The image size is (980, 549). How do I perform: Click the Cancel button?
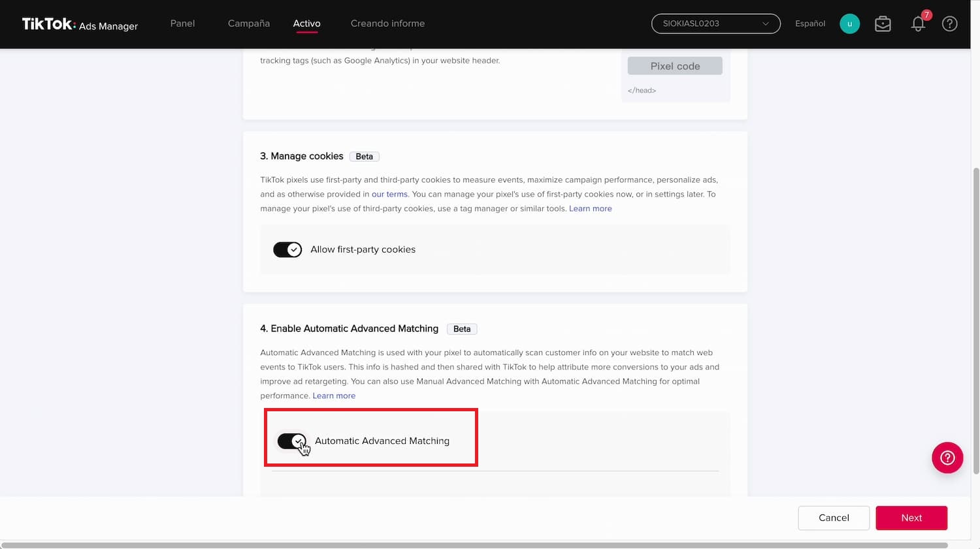pos(834,518)
